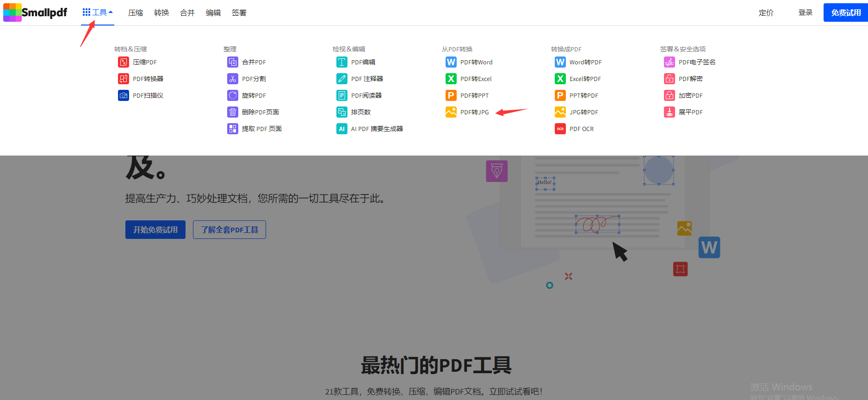
Task: Open the 旋转PDF tool link
Action: click(254, 95)
